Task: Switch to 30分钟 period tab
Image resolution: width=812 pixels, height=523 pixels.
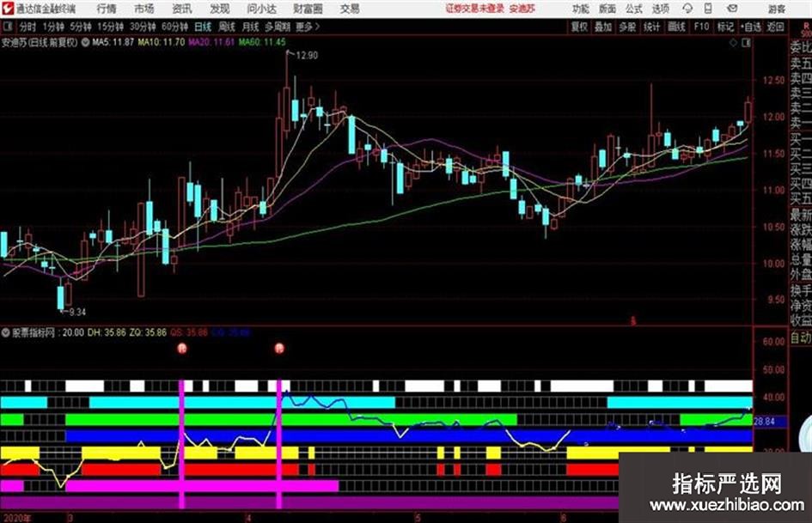Action: click(143, 27)
